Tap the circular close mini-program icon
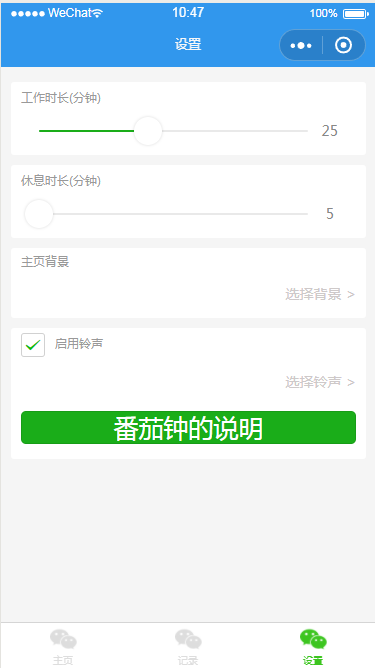 343,45
